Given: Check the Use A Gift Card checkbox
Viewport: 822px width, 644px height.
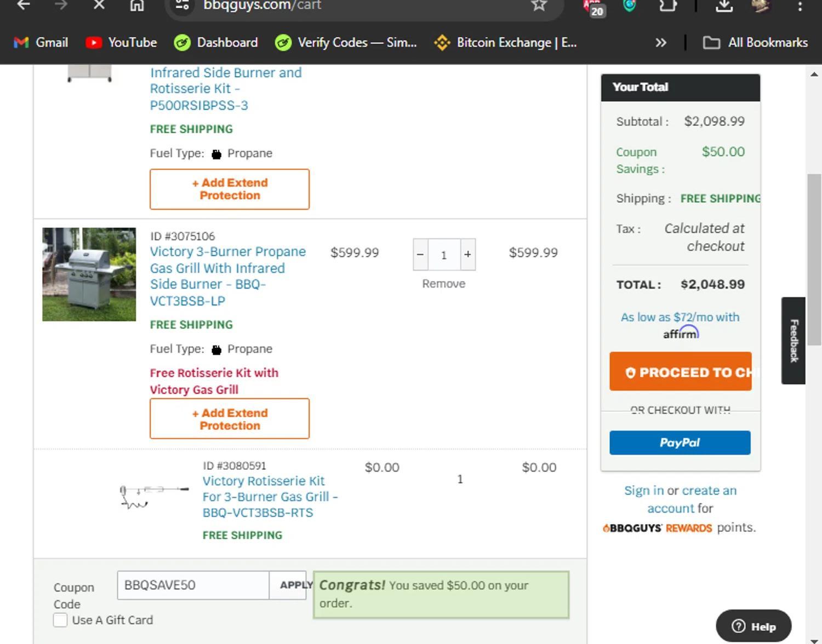Looking at the screenshot, I should point(60,620).
